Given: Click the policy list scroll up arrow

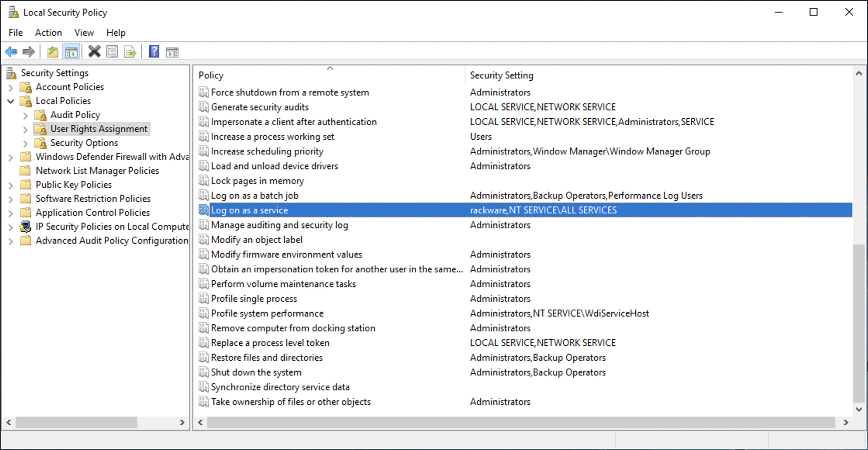Looking at the screenshot, I should [x=858, y=73].
